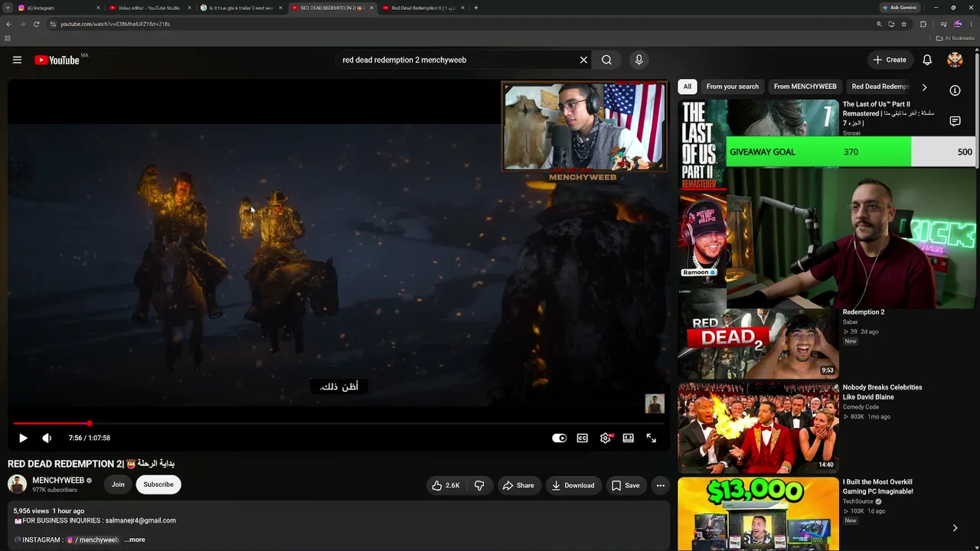Open a new browser tab
Viewport: 980px width, 551px height.
[x=476, y=8]
